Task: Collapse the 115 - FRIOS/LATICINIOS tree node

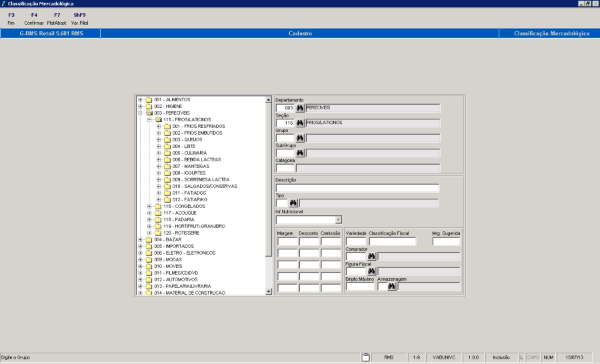Action: [x=149, y=120]
